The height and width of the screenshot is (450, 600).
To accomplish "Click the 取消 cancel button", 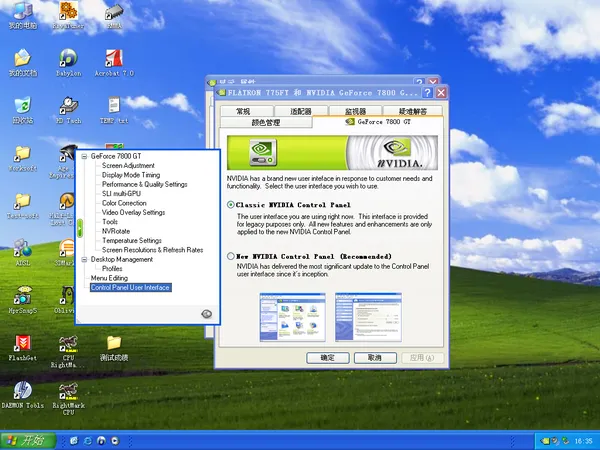I will point(375,358).
